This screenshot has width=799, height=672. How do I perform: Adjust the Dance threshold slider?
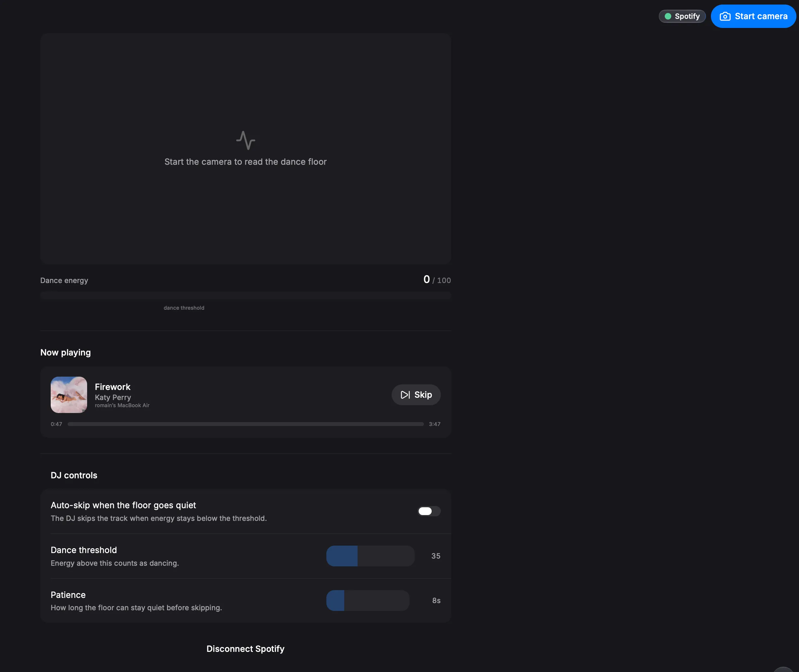click(370, 556)
